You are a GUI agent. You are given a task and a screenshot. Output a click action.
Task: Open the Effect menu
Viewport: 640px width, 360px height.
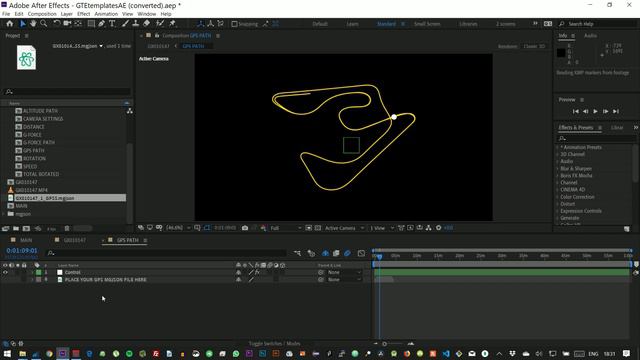point(83,14)
